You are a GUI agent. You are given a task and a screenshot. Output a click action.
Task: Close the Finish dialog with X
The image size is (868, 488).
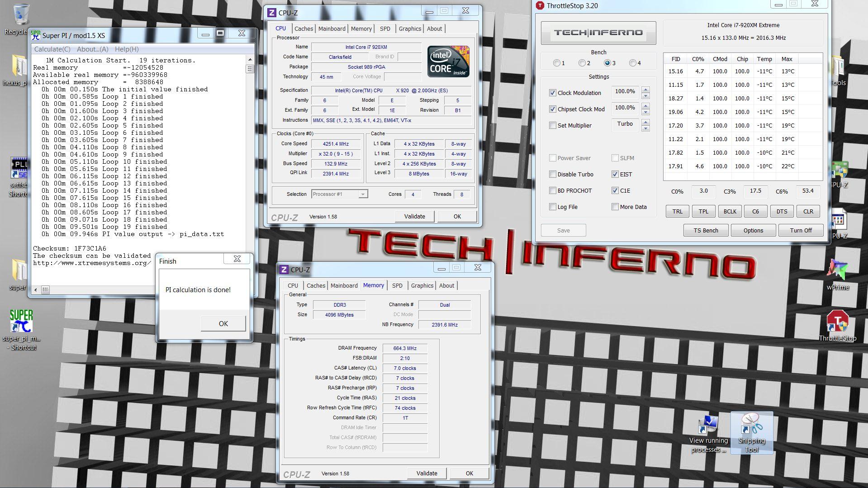click(237, 259)
